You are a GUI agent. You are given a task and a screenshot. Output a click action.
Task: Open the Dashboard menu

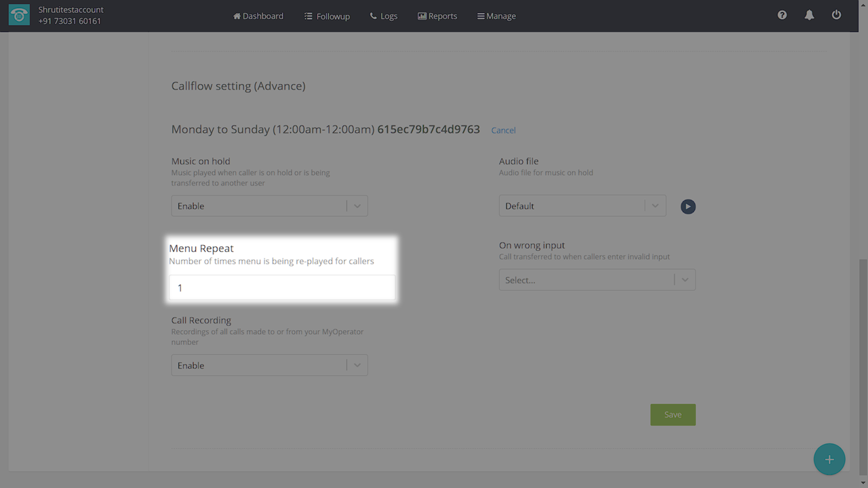[x=258, y=16]
